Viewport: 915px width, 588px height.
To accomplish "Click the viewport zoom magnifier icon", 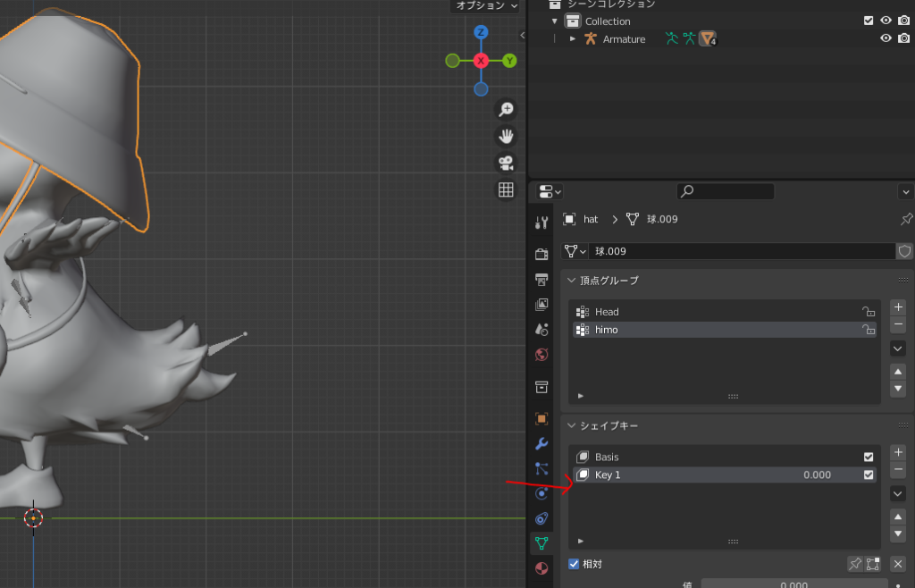I will (x=506, y=109).
